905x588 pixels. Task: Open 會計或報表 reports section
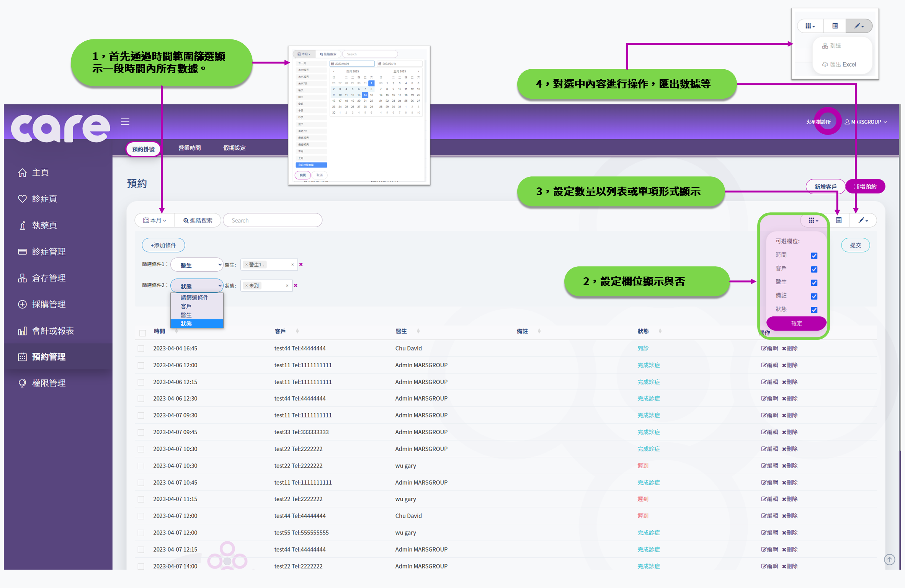point(52,331)
